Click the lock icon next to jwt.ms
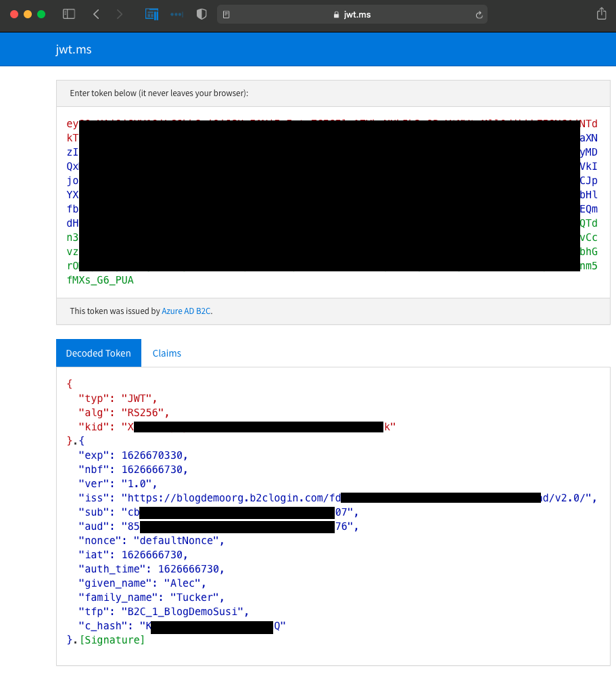The height and width of the screenshot is (676, 616). click(x=337, y=15)
